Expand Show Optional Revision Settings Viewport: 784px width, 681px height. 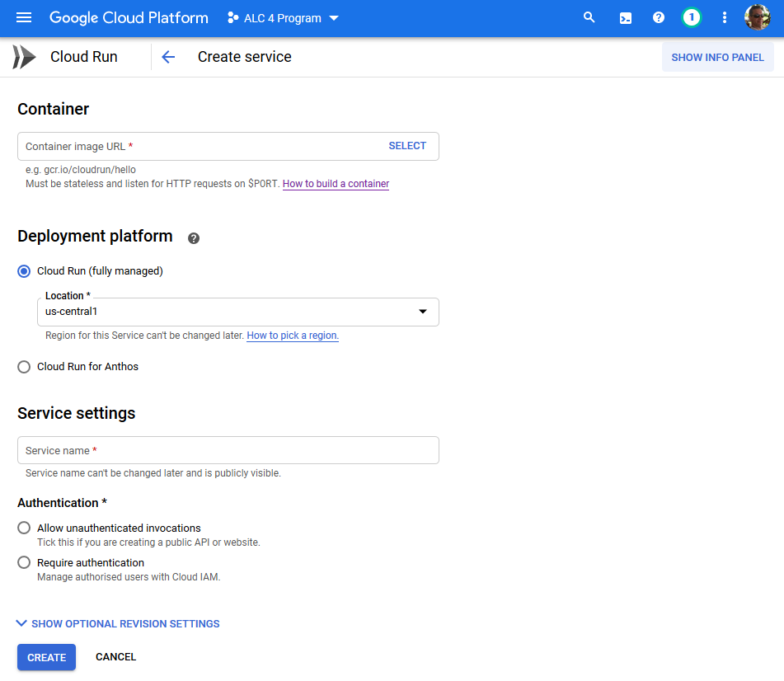[x=118, y=623]
